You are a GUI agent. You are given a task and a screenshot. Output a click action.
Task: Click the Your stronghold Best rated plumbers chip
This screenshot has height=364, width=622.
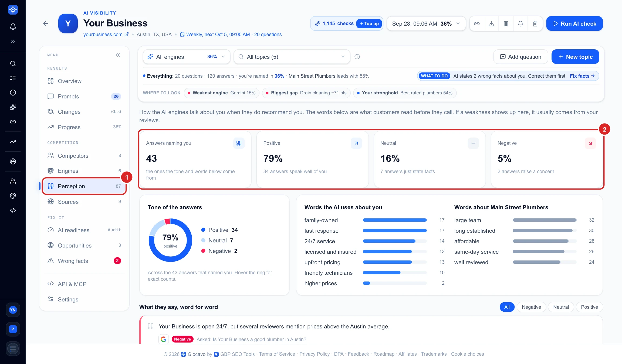pos(404,93)
